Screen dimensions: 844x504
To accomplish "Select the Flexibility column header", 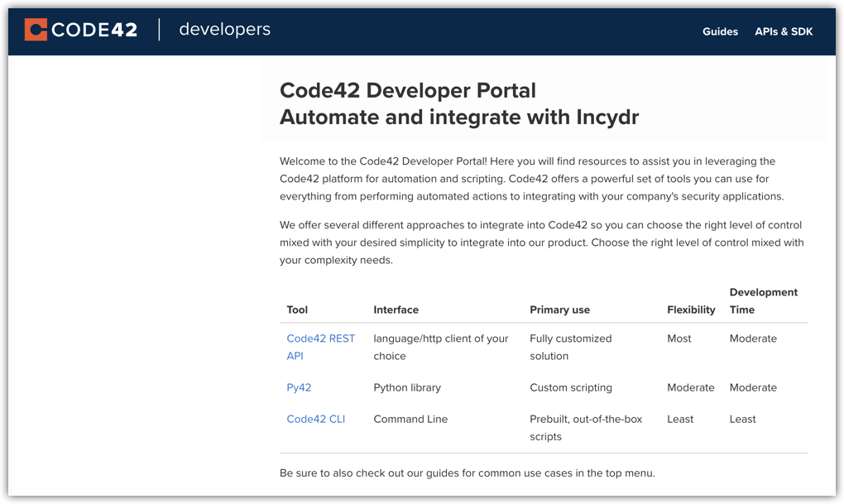I will point(691,310).
